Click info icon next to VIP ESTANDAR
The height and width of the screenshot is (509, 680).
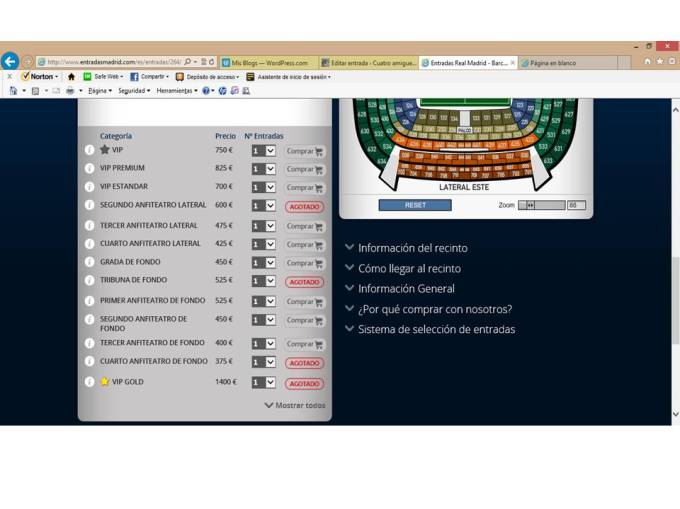(89, 187)
